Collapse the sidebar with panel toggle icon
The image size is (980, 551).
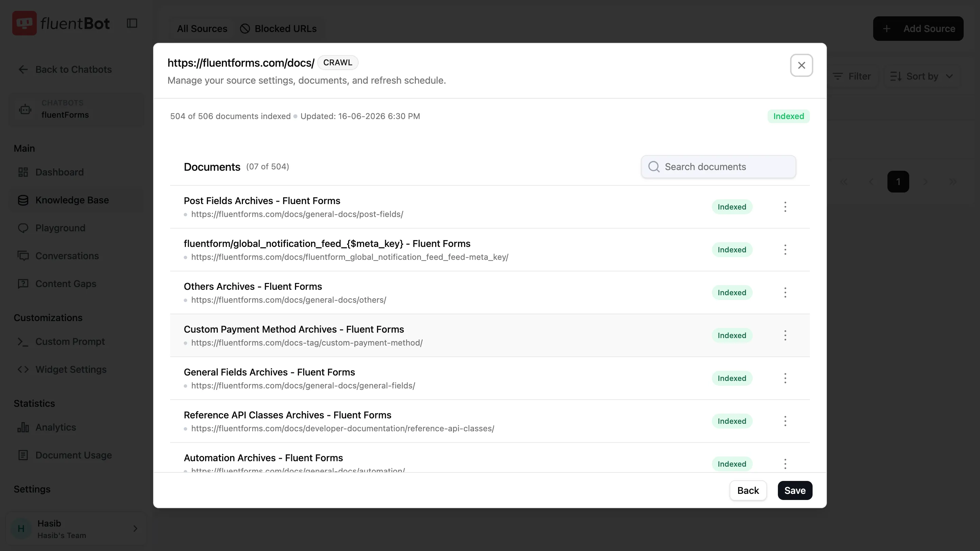click(x=132, y=23)
